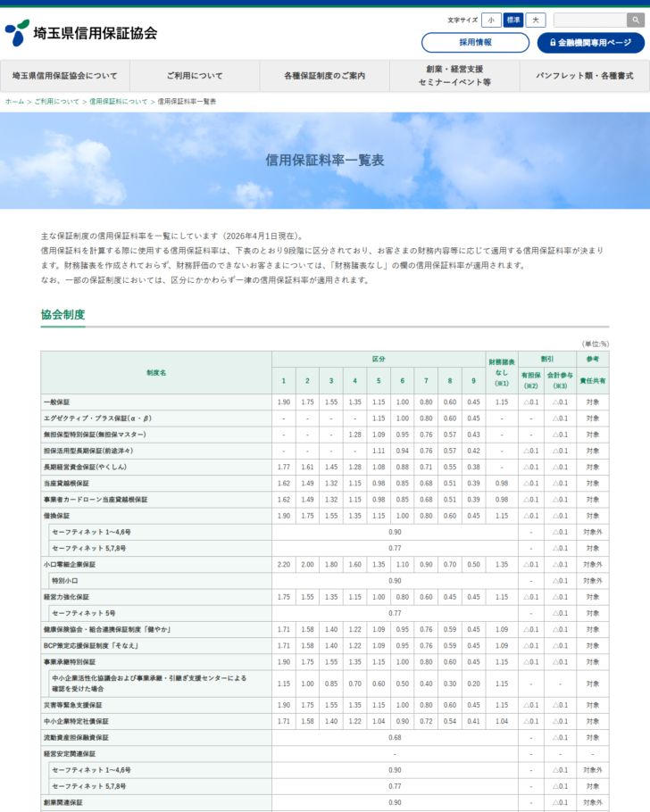Screen dimensions: 650x812
Task: Click 中小企業特定社債保証 row name
Action: click(x=76, y=721)
